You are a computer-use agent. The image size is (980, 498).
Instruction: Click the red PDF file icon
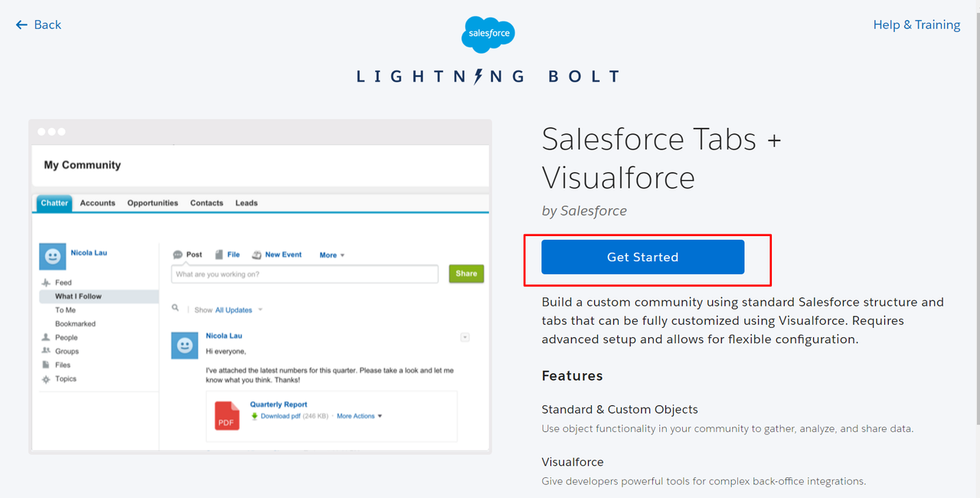[x=227, y=416]
